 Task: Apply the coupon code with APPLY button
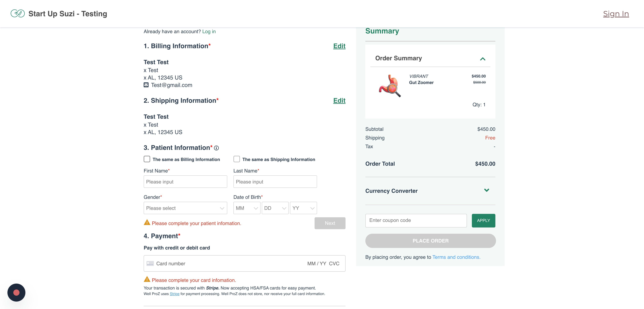[483, 220]
